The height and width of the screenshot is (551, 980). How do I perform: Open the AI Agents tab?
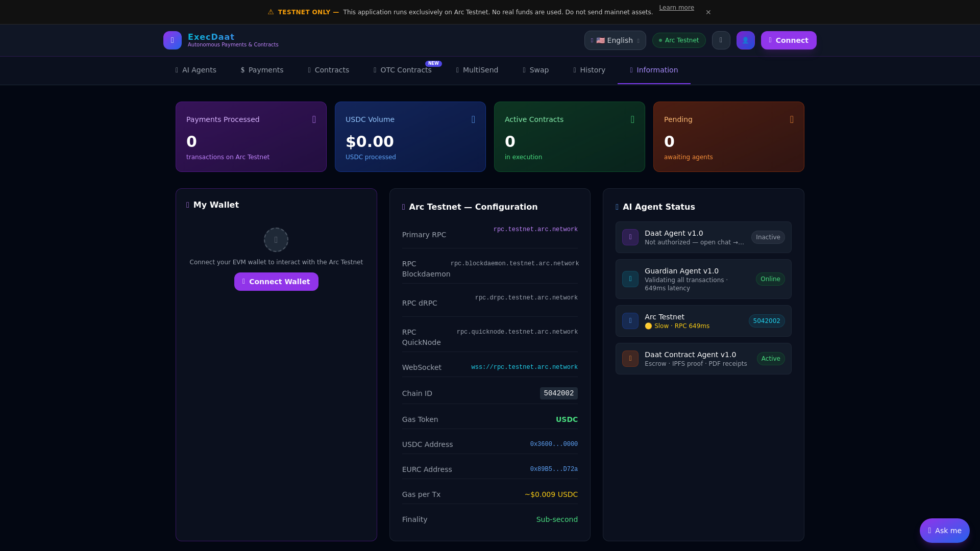[x=196, y=70]
